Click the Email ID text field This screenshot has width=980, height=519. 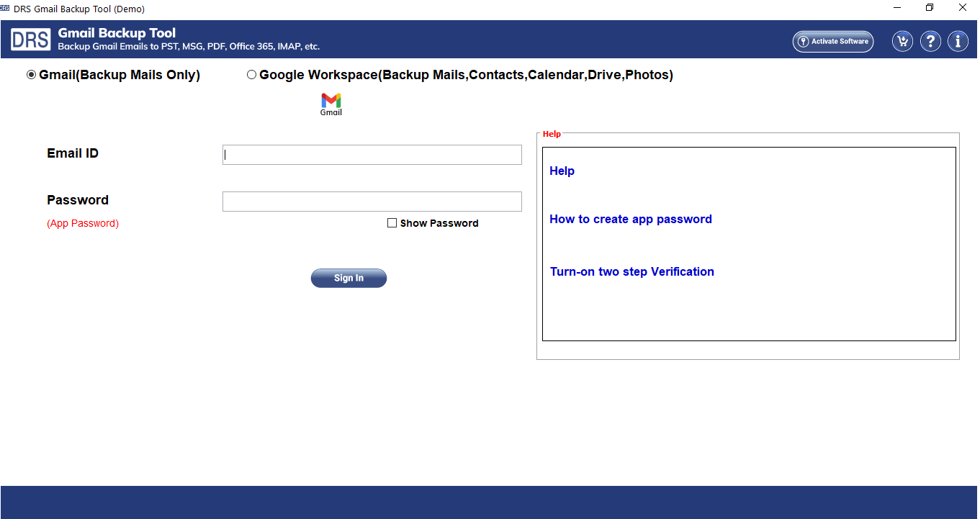[x=372, y=155]
